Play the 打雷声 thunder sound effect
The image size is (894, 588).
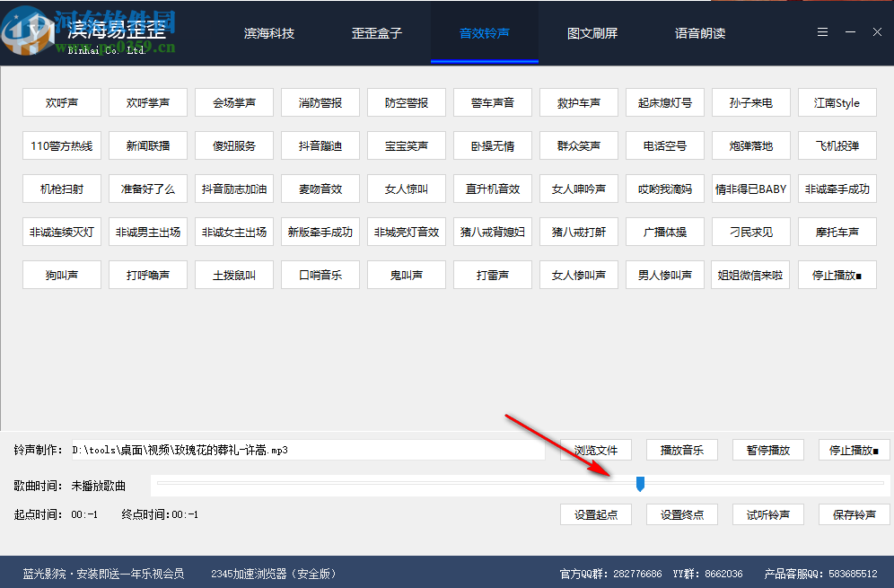[492, 275]
